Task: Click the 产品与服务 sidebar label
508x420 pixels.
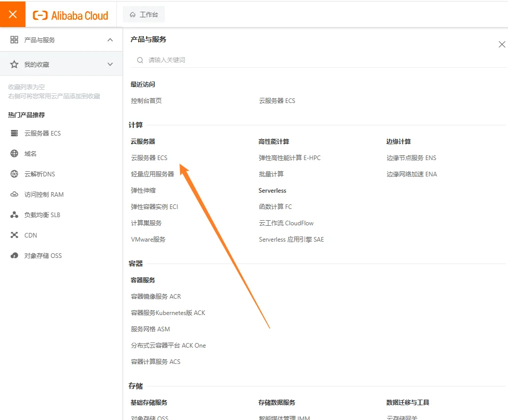Action: point(39,40)
